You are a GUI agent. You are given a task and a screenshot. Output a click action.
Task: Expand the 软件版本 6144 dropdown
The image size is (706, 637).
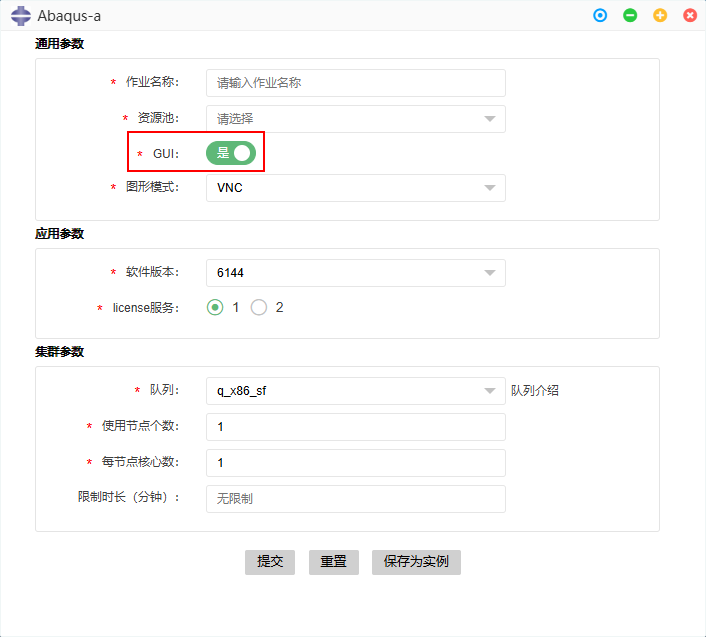(x=356, y=273)
